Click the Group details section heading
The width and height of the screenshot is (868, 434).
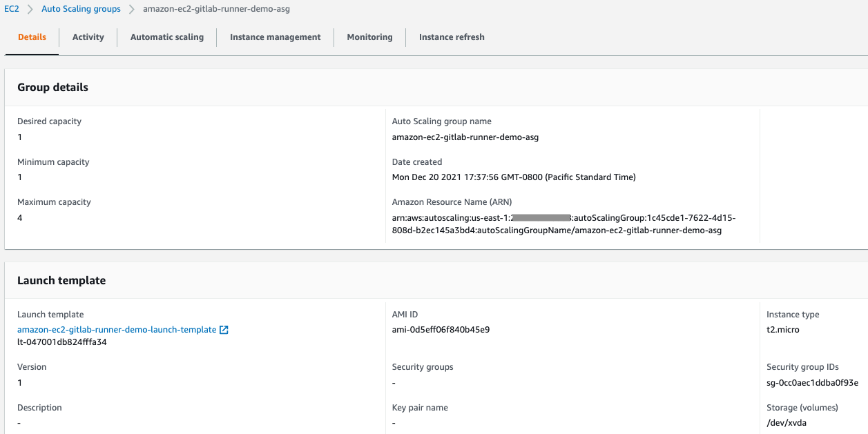tap(52, 87)
